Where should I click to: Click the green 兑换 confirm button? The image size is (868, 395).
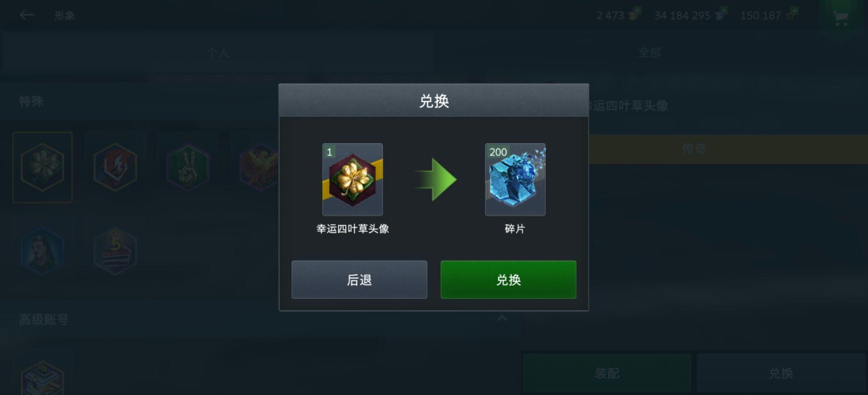(x=508, y=280)
